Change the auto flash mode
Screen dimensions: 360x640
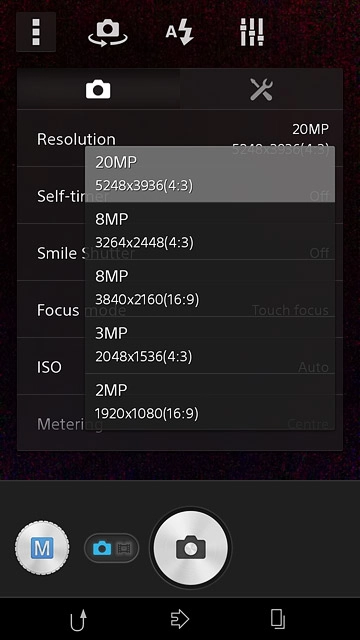click(x=180, y=33)
